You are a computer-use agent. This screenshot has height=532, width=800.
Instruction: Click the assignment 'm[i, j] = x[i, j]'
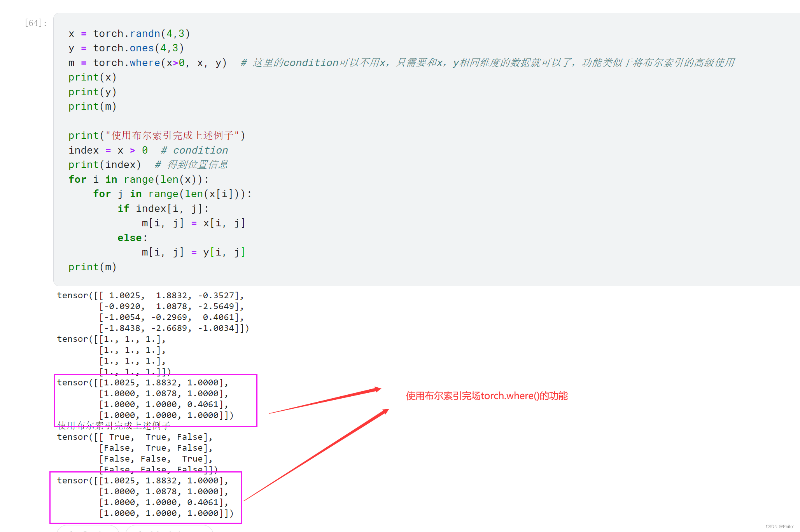(194, 223)
